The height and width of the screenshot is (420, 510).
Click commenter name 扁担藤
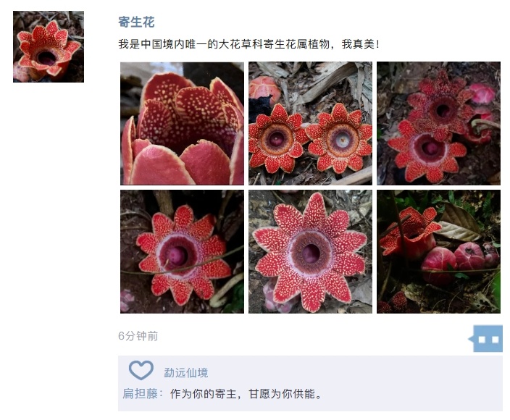coord(141,394)
